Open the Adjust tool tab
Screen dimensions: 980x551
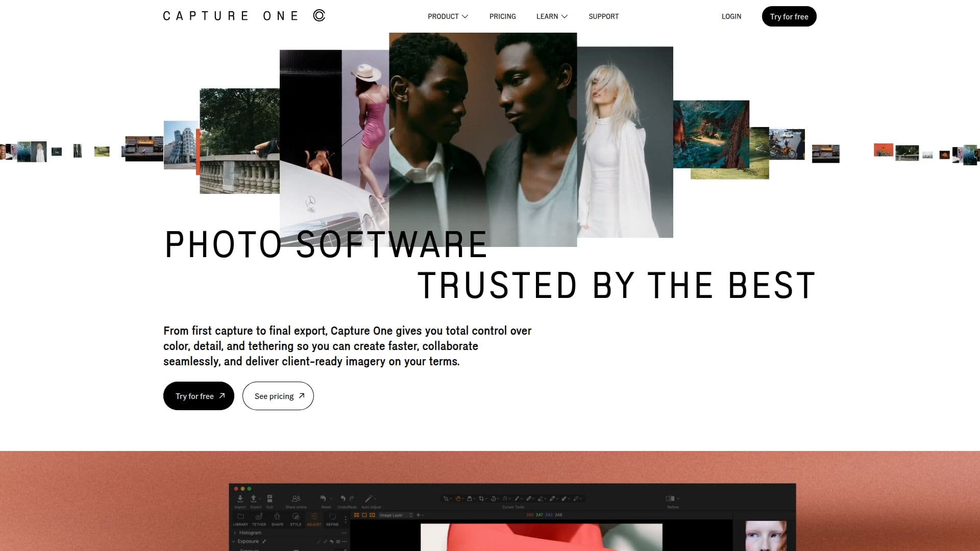tap(314, 519)
